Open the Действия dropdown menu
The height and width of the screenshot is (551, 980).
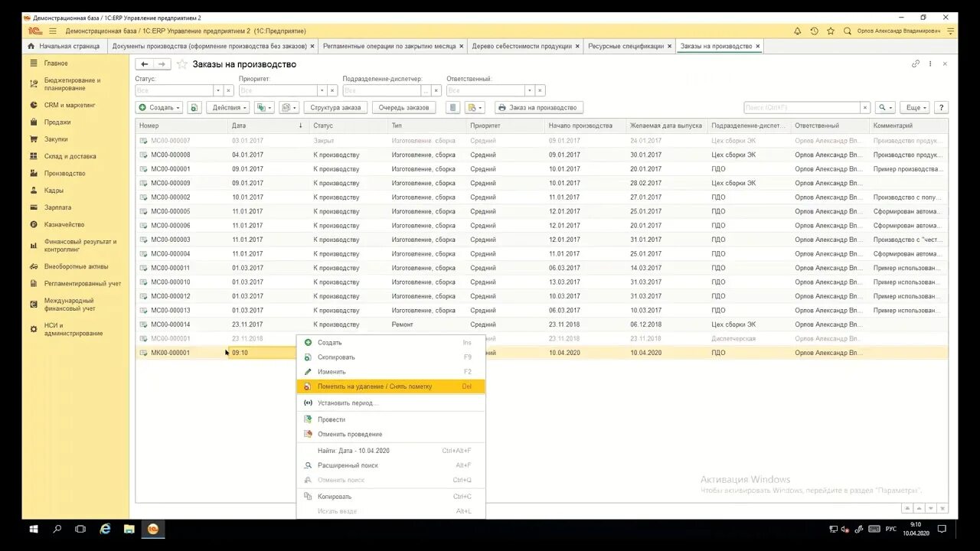[x=228, y=108]
